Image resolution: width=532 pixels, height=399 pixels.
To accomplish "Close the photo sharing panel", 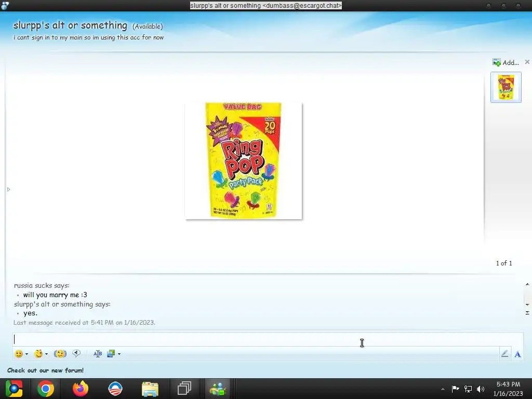I will [527, 62].
